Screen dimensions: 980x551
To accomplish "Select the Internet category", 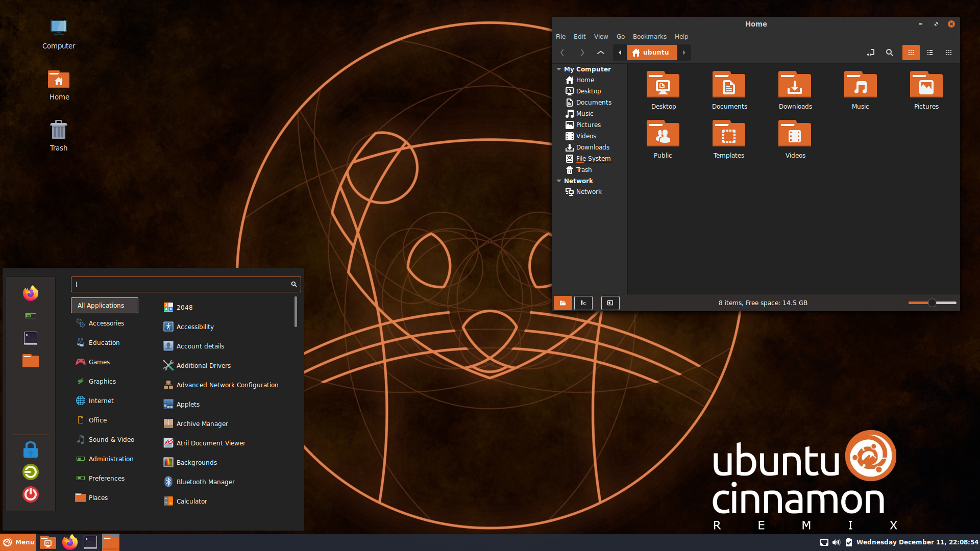I will coord(105,401).
